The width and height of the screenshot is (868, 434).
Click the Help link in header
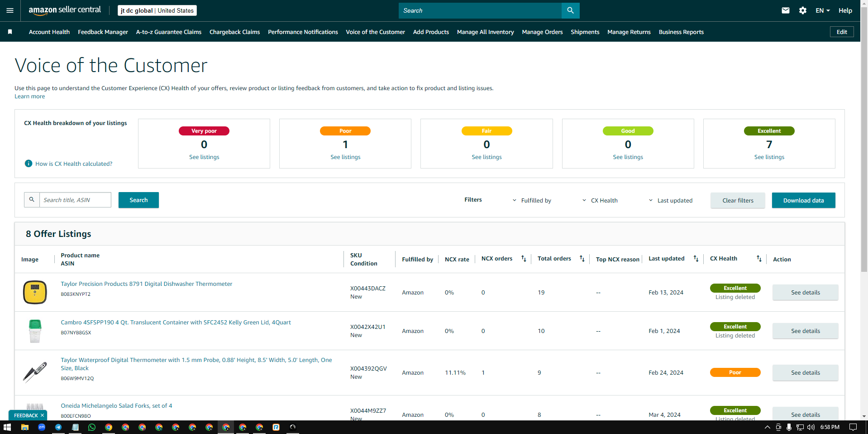(845, 10)
